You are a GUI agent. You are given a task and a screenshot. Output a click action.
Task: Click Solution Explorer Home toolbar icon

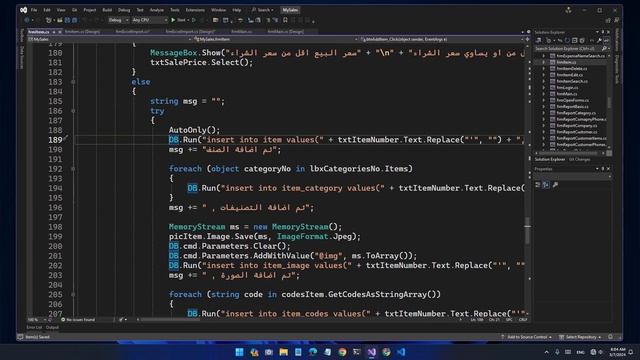pyautogui.click(x=539, y=40)
